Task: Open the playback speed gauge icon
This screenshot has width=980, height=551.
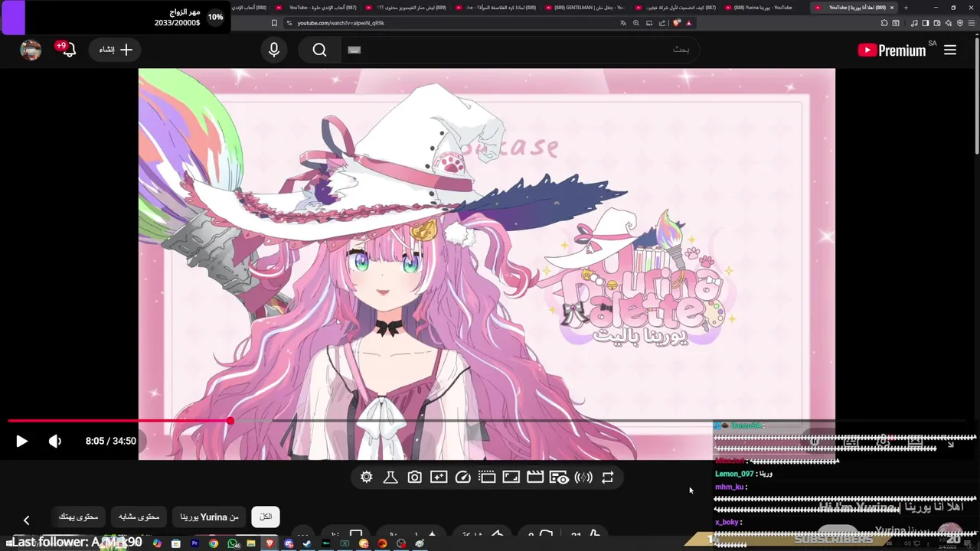Action: (462, 478)
